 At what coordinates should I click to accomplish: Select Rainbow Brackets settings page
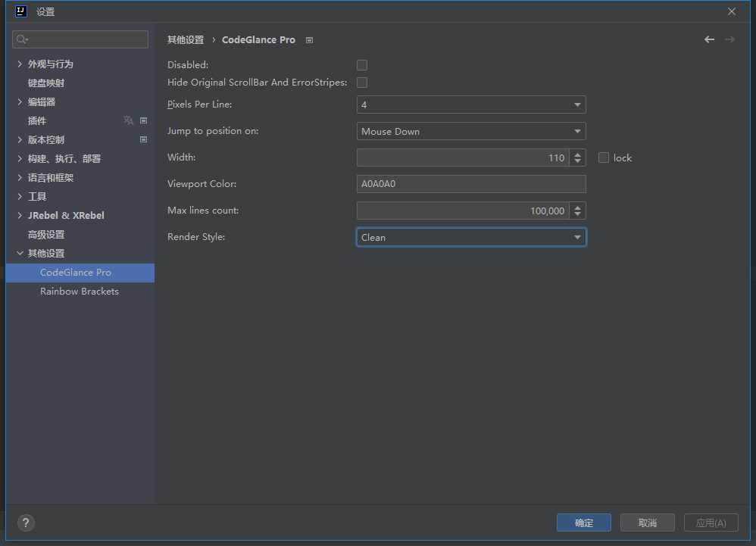click(78, 291)
